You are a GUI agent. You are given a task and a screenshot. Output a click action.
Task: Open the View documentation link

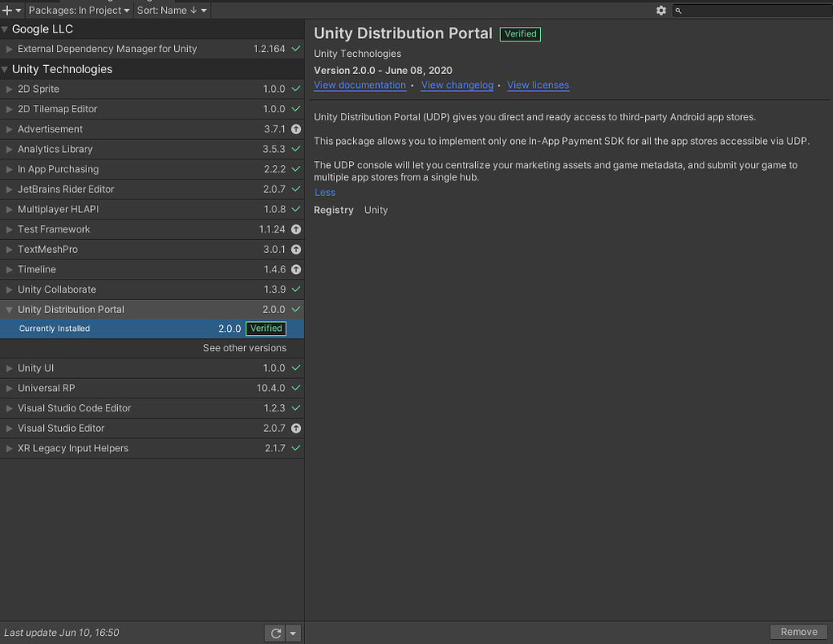tap(360, 85)
